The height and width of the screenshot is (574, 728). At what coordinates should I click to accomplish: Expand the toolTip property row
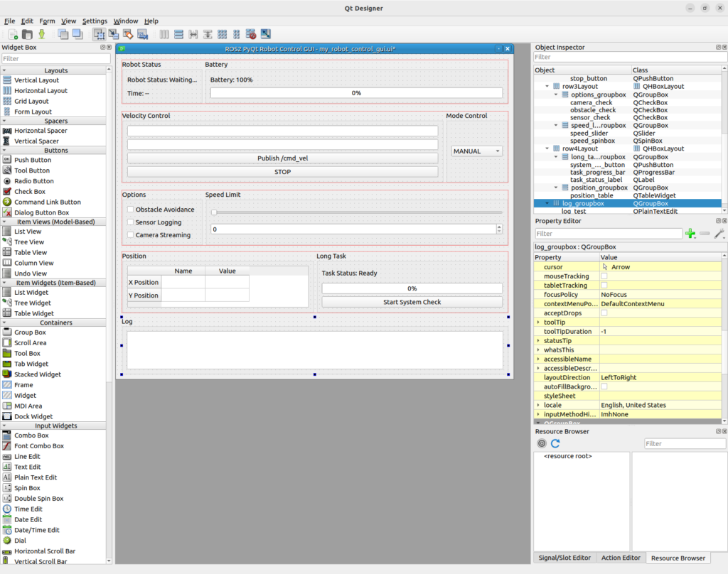pos(539,322)
